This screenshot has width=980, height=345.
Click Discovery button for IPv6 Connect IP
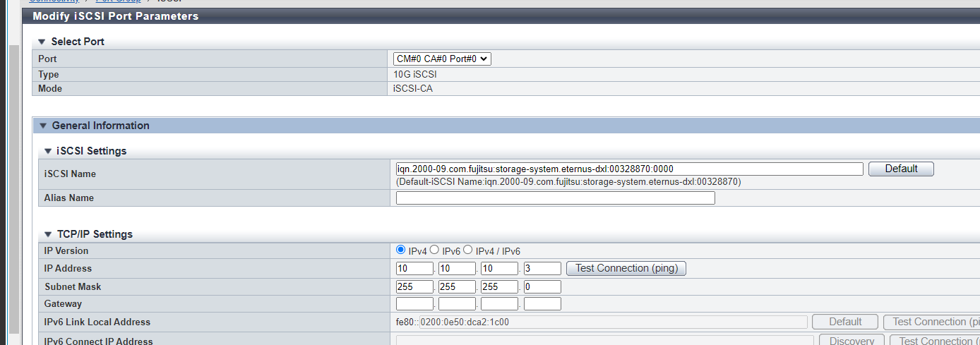click(851, 340)
